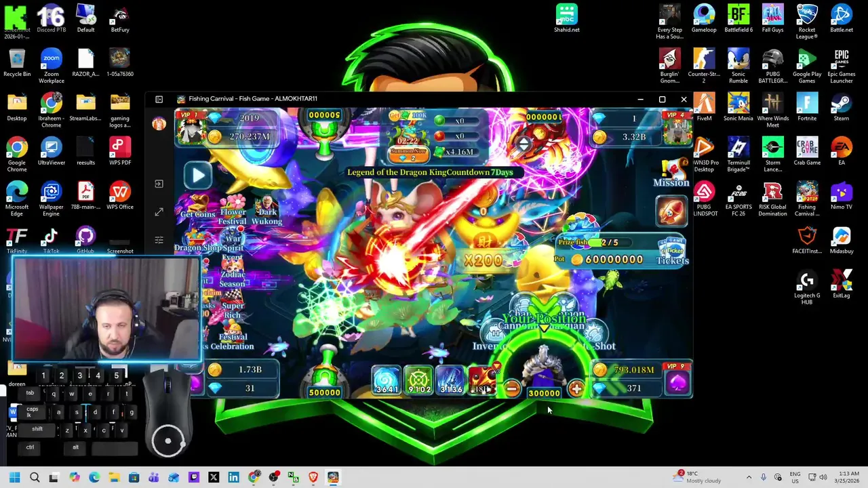Click the Legend of the Dragon King banner
This screenshot has height=488, width=868.
tap(430, 172)
